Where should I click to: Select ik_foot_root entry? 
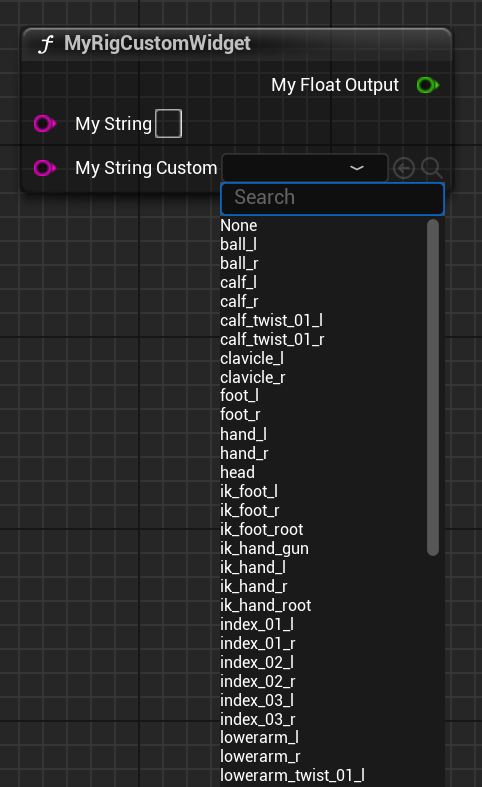[262, 530]
